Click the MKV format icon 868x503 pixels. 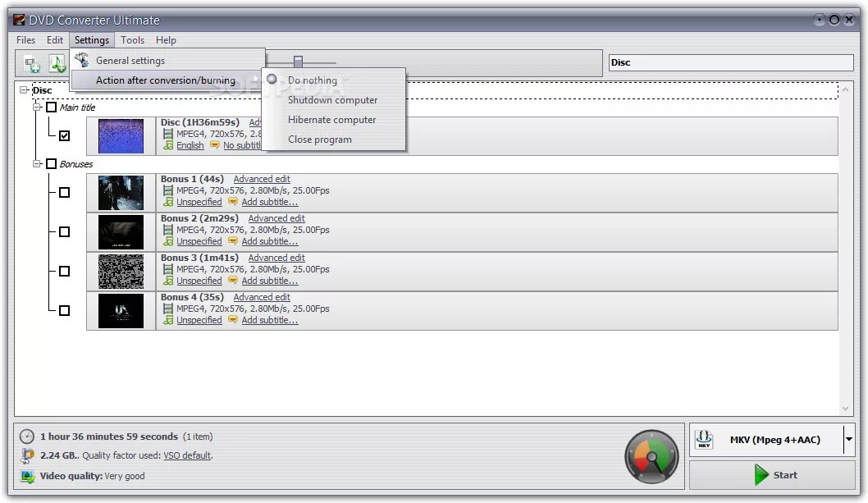[x=704, y=439]
